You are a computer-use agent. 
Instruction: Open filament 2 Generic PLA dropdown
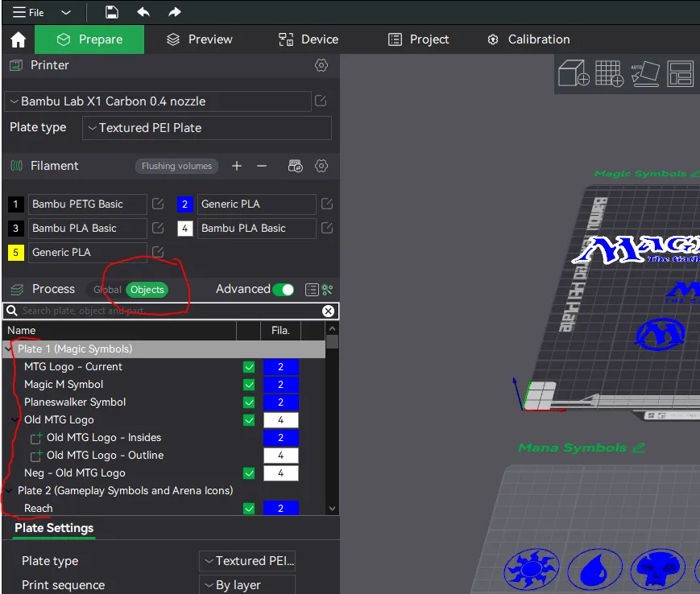tap(257, 204)
